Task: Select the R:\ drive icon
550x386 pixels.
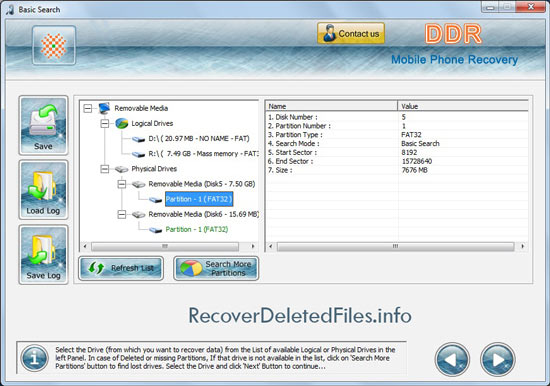Action: click(x=139, y=154)
